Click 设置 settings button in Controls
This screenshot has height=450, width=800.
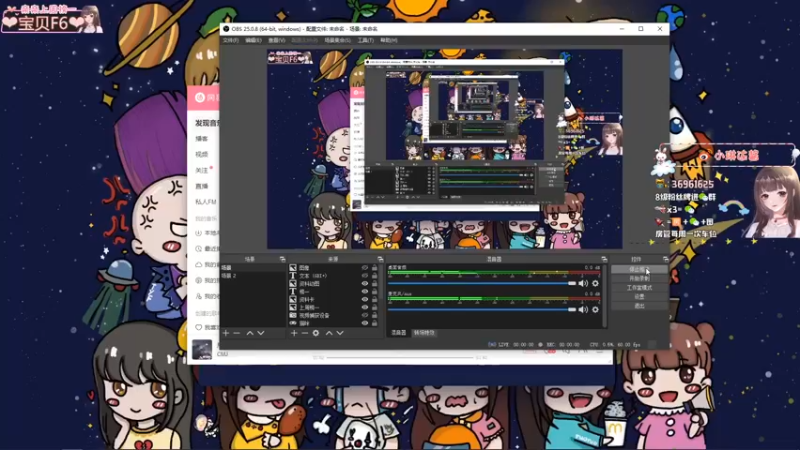tap(639, 297)
